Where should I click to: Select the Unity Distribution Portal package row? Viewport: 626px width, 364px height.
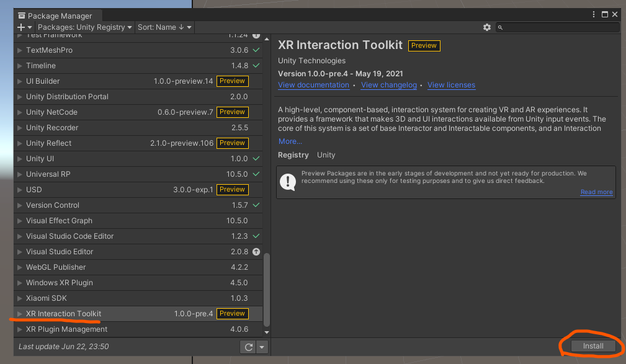pos(138,97)
